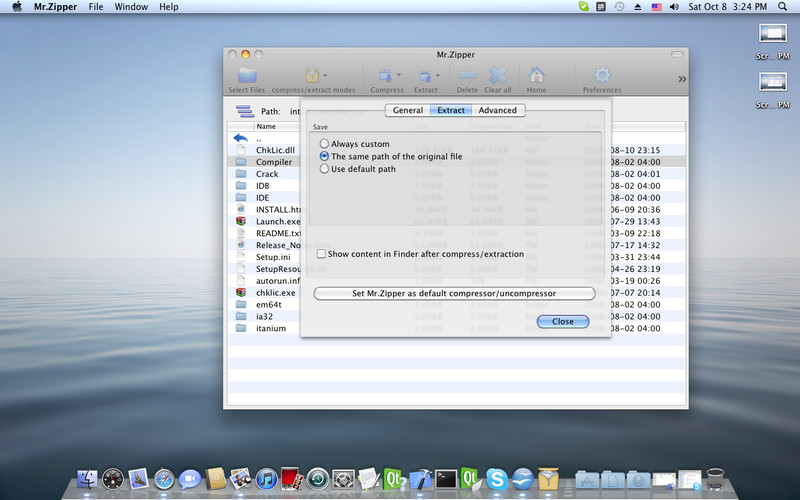Screen dimensions: 800x500
Task: Select the Always custom radio option
Action: pyautogui.click(x=324, y=144)
